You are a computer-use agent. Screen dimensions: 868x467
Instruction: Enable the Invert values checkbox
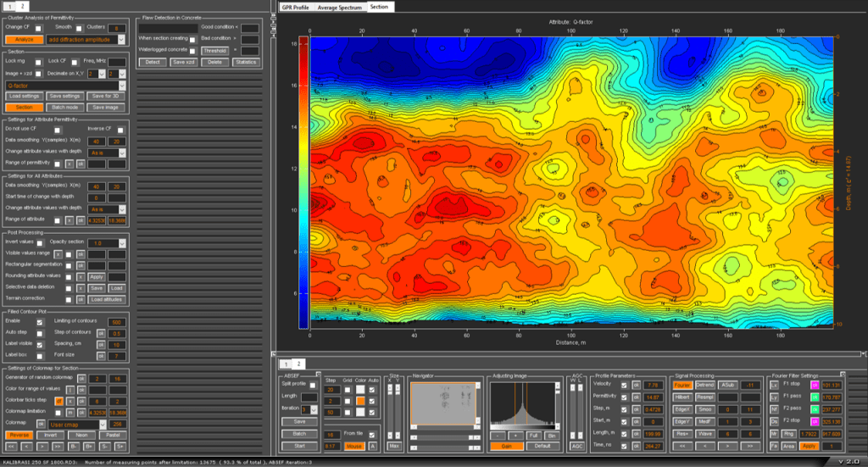click(x=39, y=242)
